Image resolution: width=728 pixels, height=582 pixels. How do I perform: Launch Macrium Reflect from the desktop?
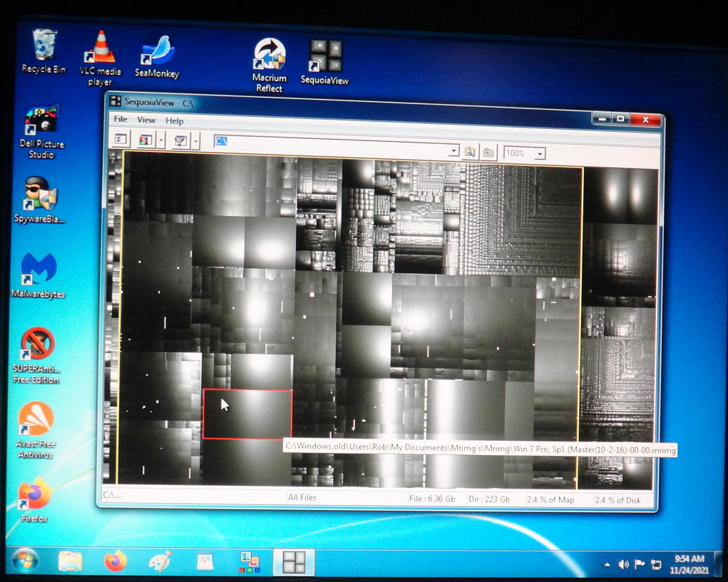270,65
